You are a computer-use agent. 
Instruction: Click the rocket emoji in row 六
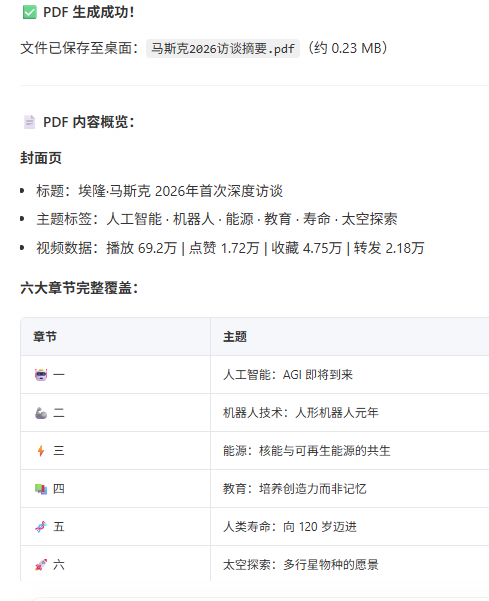pyautogui.click(x=41, y=565)
